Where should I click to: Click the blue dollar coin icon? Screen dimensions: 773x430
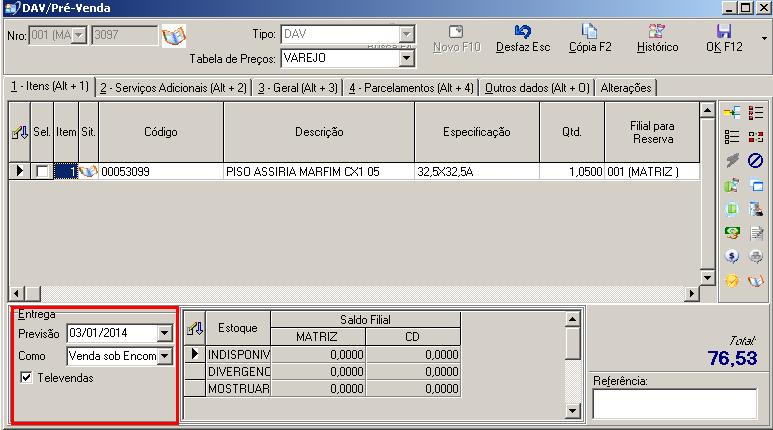(732, 256)
